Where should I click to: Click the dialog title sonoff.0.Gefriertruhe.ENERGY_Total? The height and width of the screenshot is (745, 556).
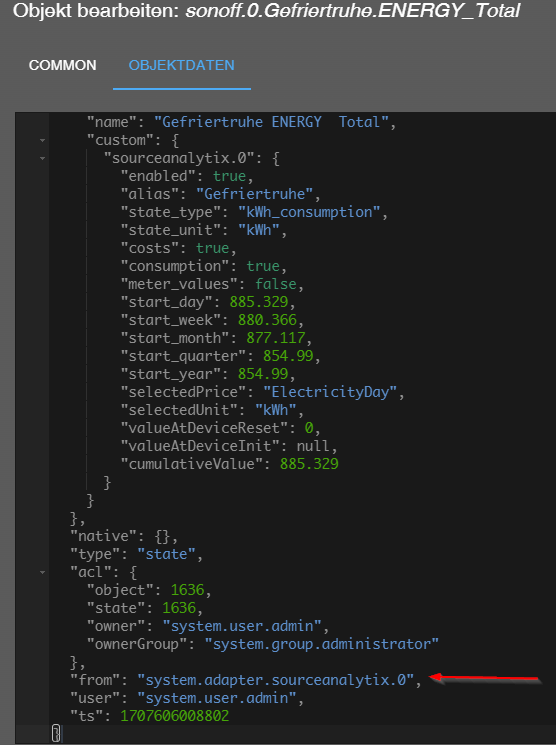coord(353,11)
